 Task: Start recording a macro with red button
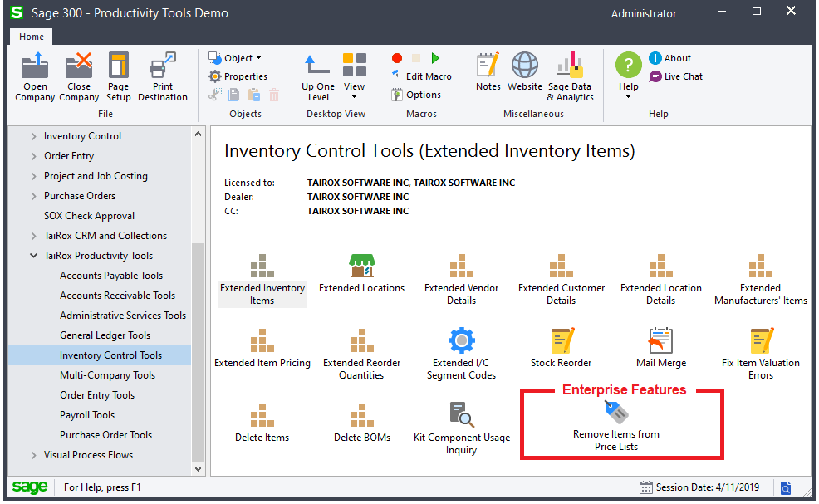[397, 58]
